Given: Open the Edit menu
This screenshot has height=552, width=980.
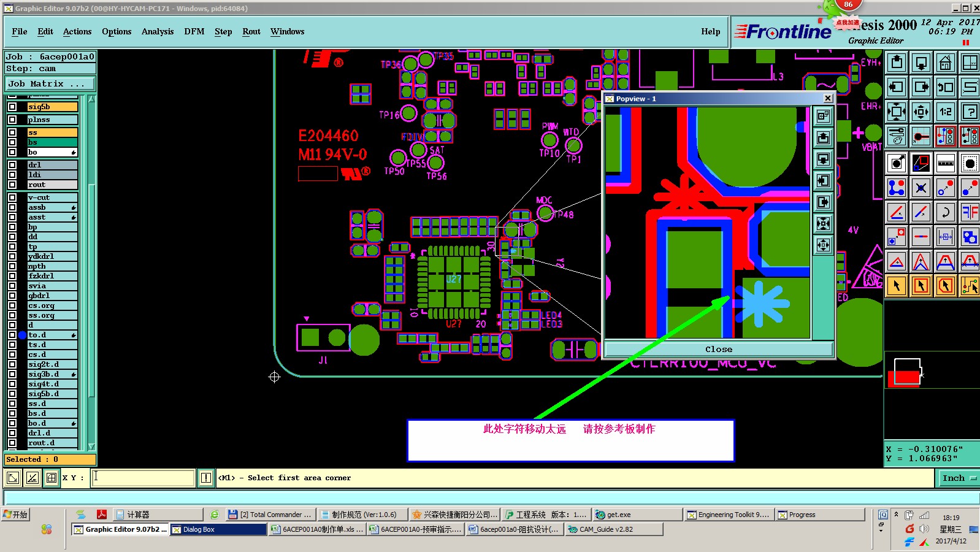Looking at the screenshot, I should (45, 32).
